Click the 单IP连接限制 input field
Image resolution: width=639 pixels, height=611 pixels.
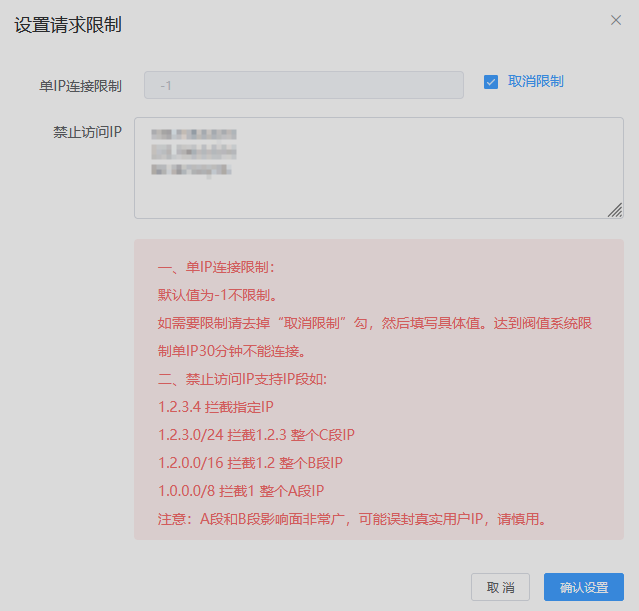pyautogui.click(x=303, y=85)
